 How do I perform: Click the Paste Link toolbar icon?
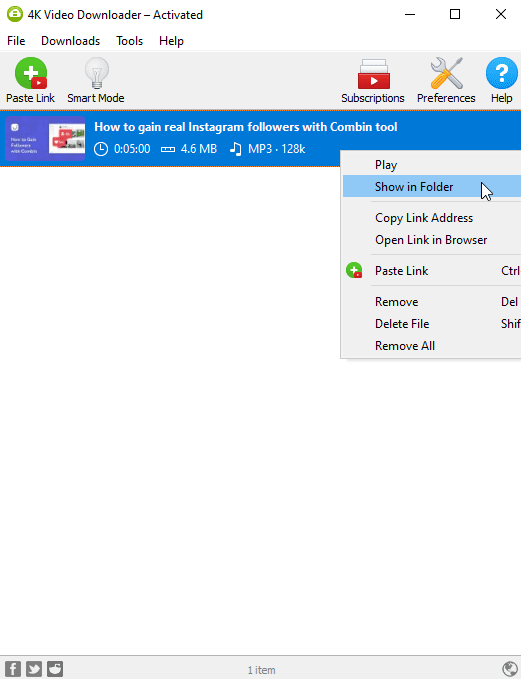click(30, 73)
